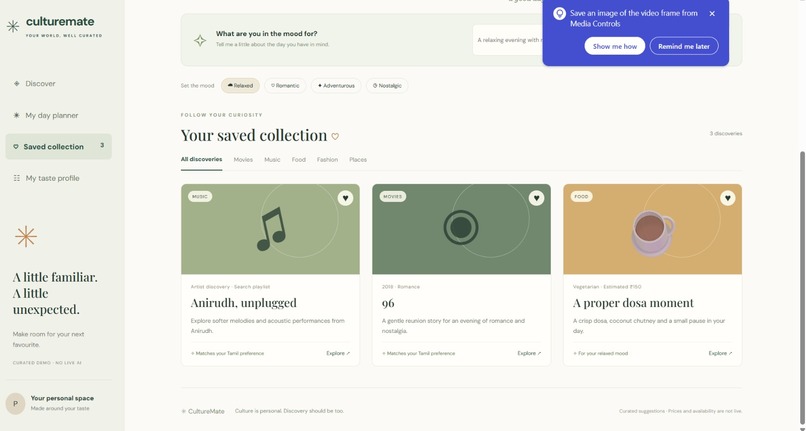Click the music note card artwork

pos(271,229)
